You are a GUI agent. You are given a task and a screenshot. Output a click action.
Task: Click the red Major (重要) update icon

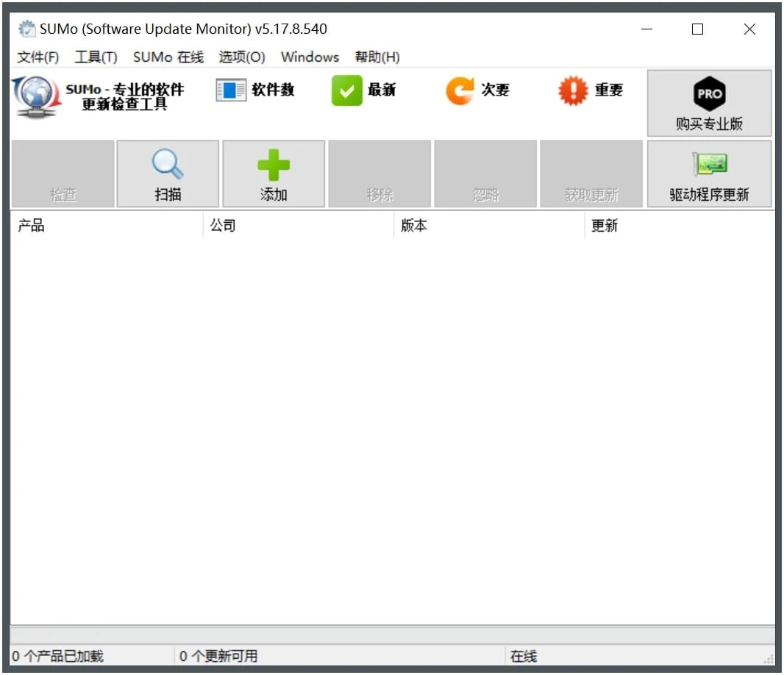point(573,90)
